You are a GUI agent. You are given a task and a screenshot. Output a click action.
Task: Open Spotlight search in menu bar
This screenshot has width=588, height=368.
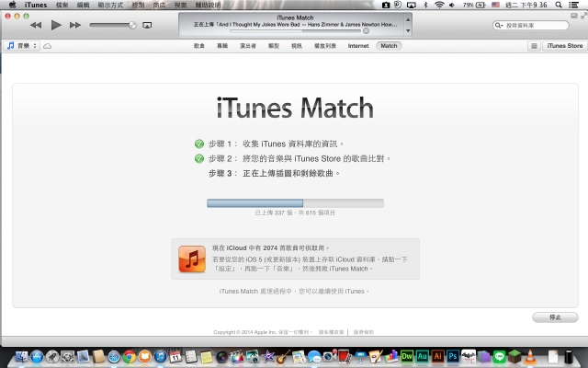[x=559, y=5]
